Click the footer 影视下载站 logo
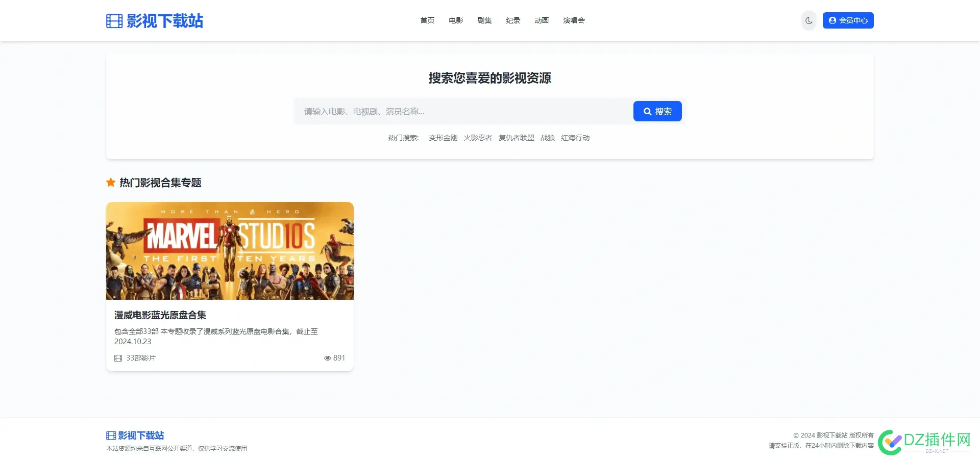 [135, 435]
